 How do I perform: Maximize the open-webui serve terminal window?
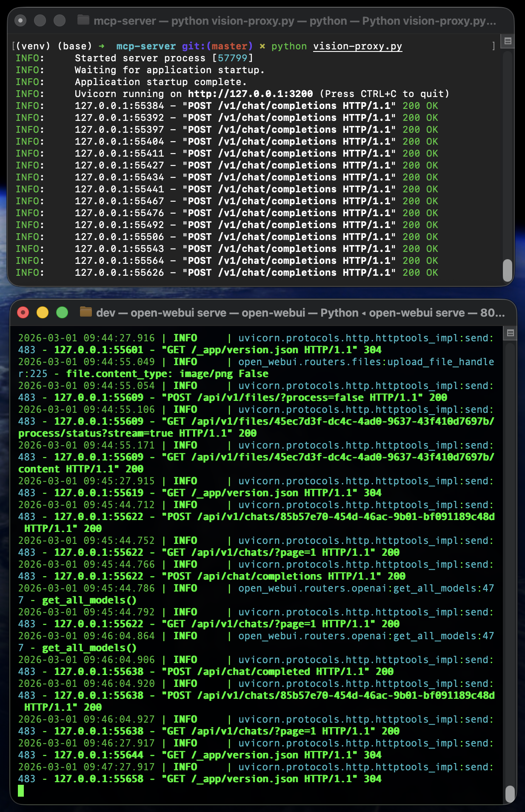tap(62, 313)
